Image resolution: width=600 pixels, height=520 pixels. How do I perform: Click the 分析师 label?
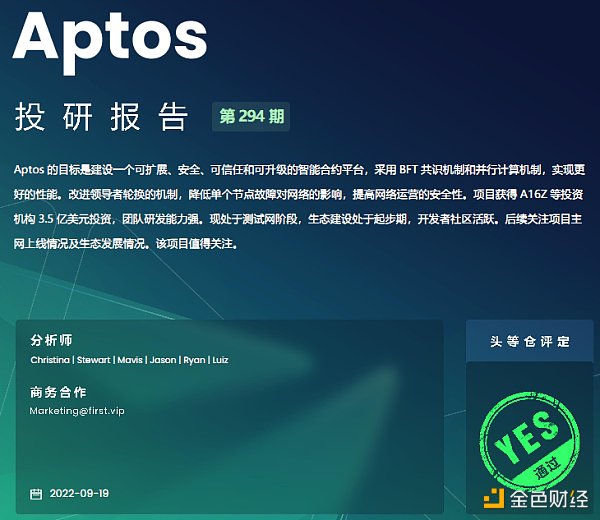click(x=51, y=340)
